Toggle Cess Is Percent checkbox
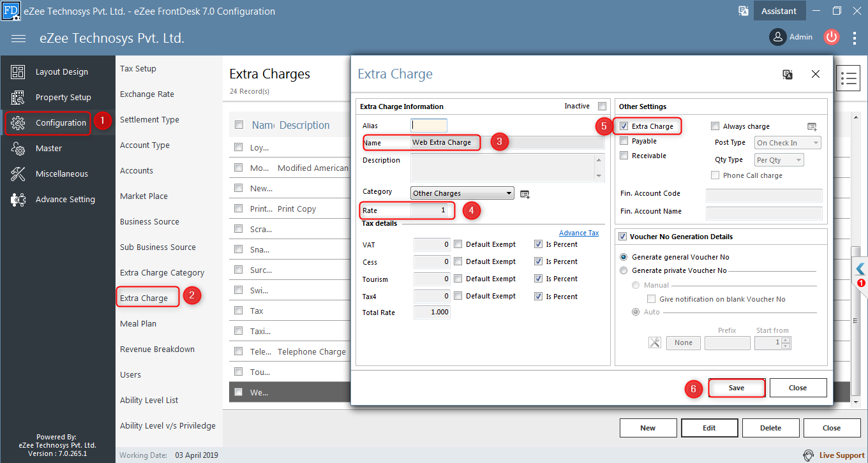This screenshot has height=463, width=868. tap(538, 261)
